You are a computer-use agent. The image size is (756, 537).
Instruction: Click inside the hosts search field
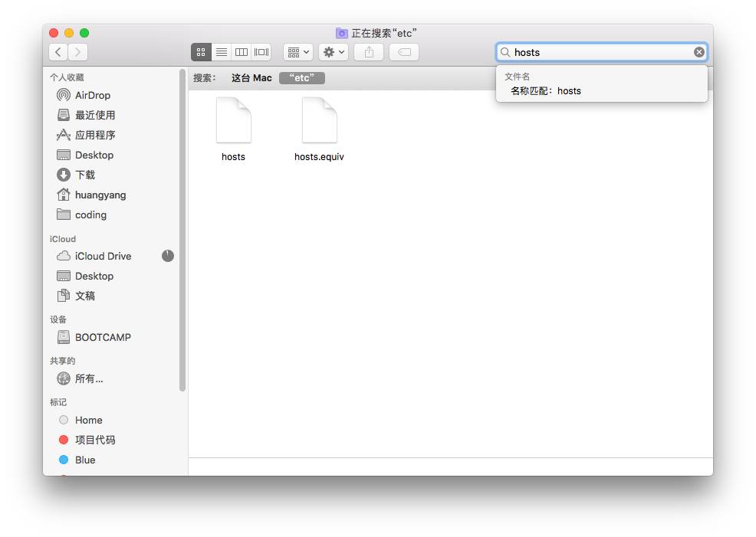tap(598, 52)
